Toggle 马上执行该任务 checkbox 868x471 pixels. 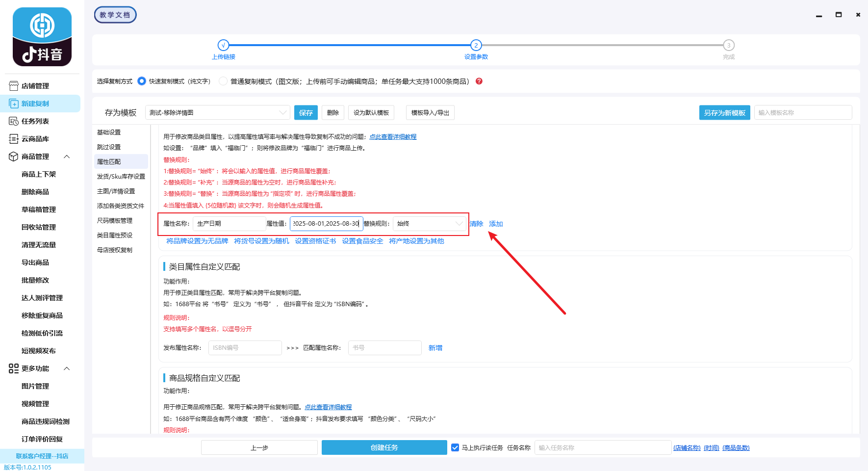(x=455, y=447)
